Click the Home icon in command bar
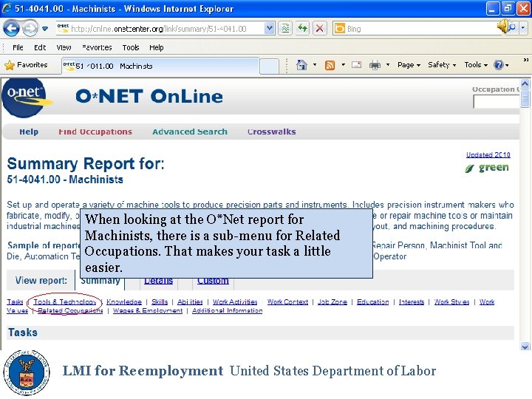This screenshot has width=532, height=399. pyautogui.click(x=301, y=65)
